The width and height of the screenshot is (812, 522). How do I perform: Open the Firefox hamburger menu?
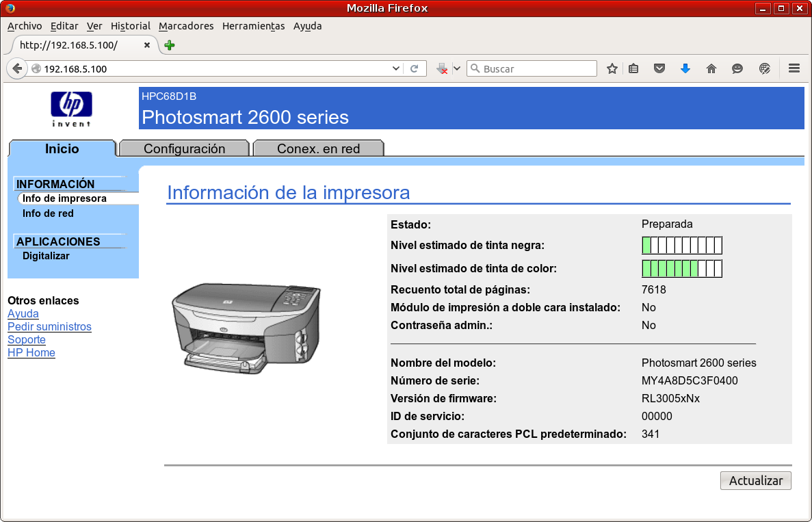click(x=794, y=68)
